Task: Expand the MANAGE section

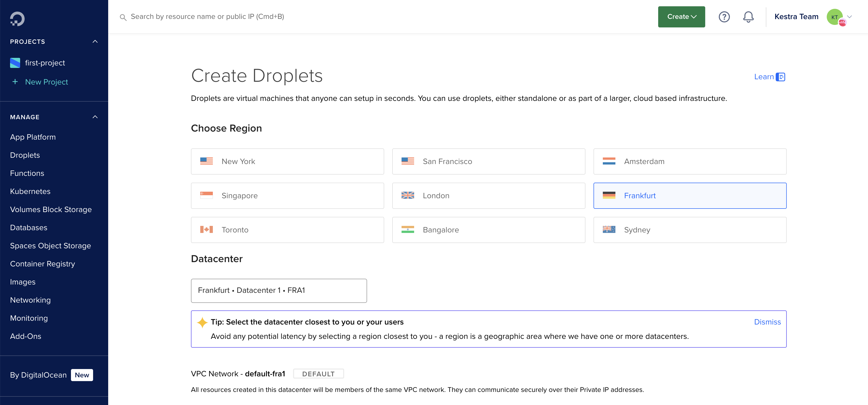Action: (x=95, y=117)
